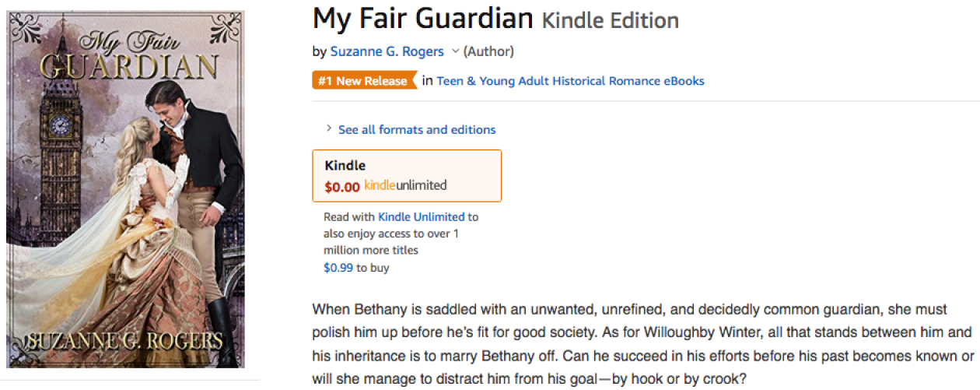Select the Kindle format option box
Viewport: 980px width, 390px height.
point(406,175)
